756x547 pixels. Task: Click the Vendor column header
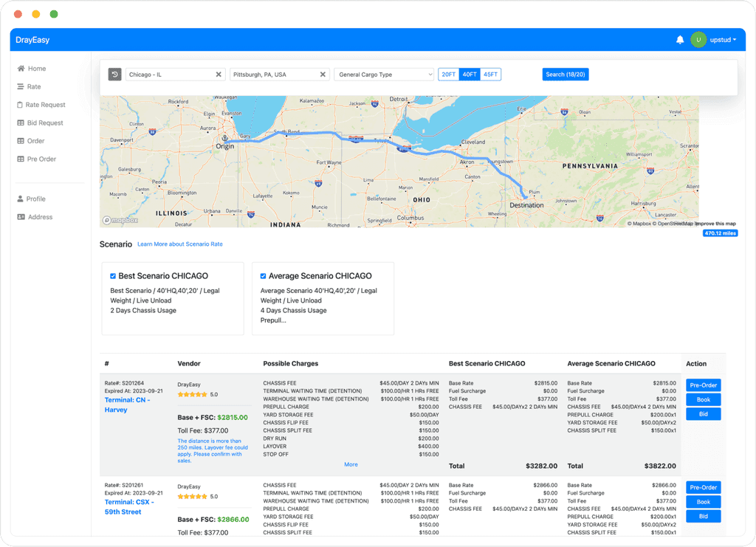[x=189, y=364]
